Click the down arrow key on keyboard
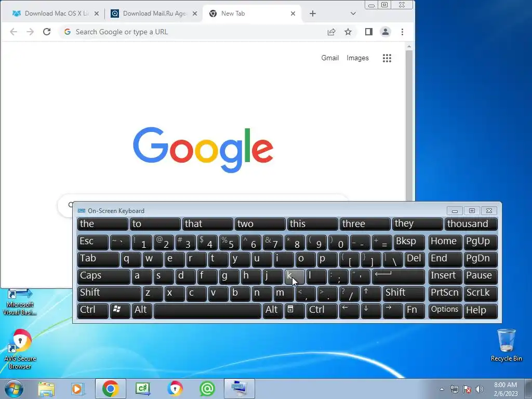The height and width of the screenshot is (399, 532). tap(371, 311)
